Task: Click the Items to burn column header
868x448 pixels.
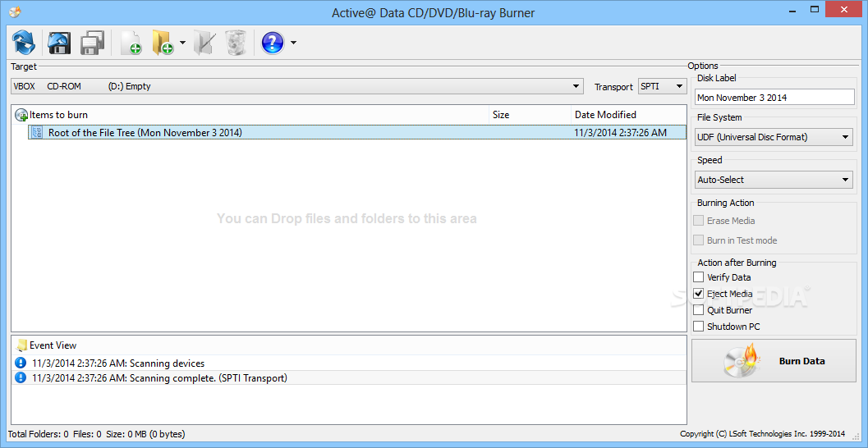Action: [x=250, y=115]
